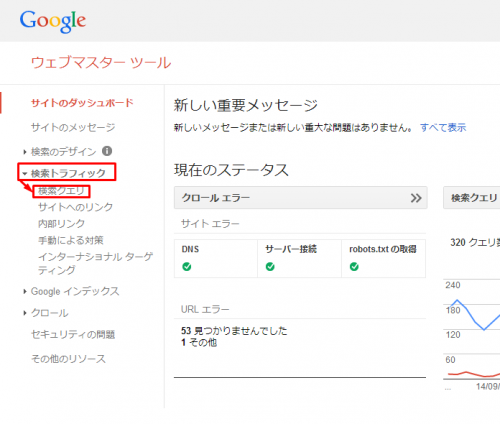
Task: Click the 現在のステータス heading
Action: [x=231, y=170]
